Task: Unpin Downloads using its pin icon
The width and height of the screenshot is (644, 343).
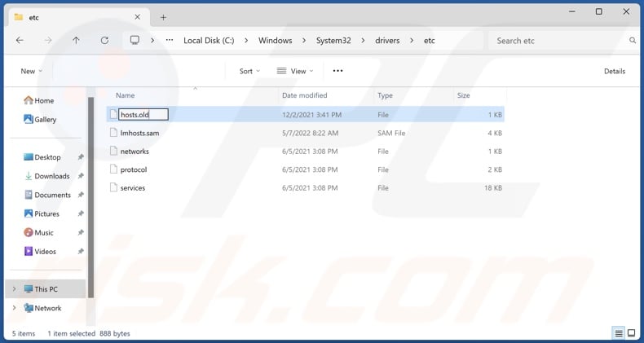Action: [x=81, y=176]
